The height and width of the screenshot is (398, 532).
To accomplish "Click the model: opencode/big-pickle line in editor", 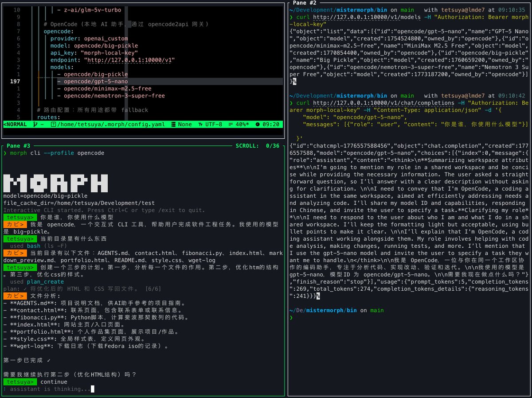I will point(94,46).
